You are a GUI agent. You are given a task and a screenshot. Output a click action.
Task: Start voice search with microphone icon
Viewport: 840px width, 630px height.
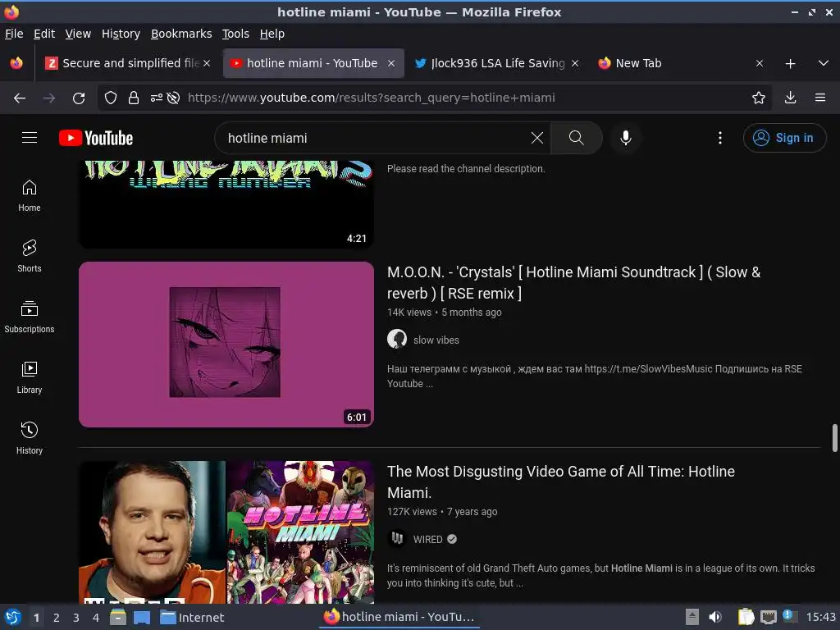coord(625,138)
